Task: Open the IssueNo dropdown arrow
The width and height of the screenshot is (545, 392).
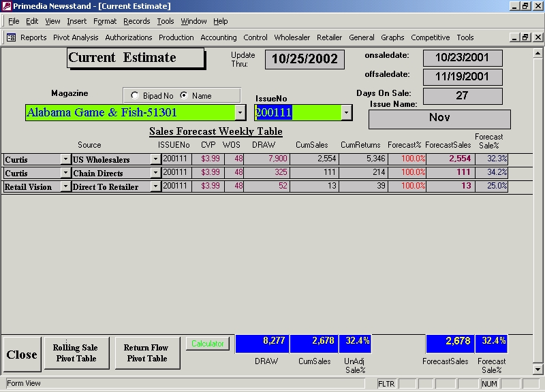Action: (x=346, y=112)
